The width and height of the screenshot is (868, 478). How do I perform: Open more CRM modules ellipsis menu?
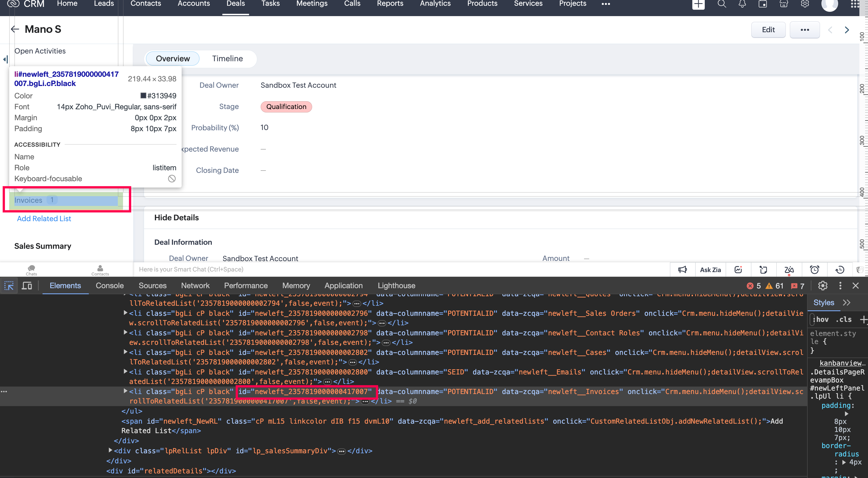[606, 4]
